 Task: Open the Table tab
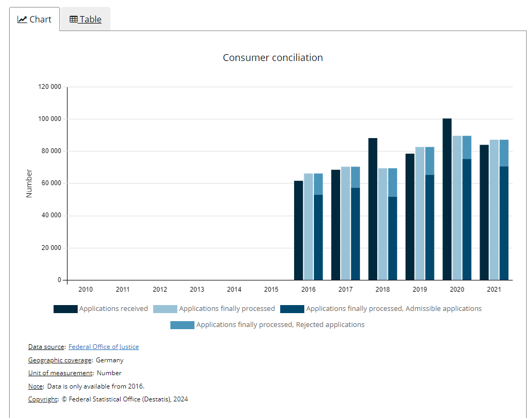point(86,19)
